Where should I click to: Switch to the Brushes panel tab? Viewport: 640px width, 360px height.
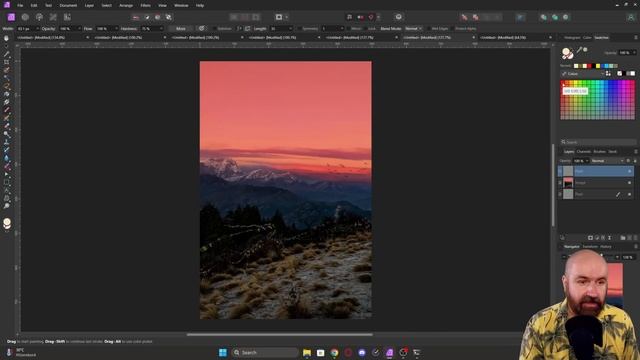[x=599, y=152]
